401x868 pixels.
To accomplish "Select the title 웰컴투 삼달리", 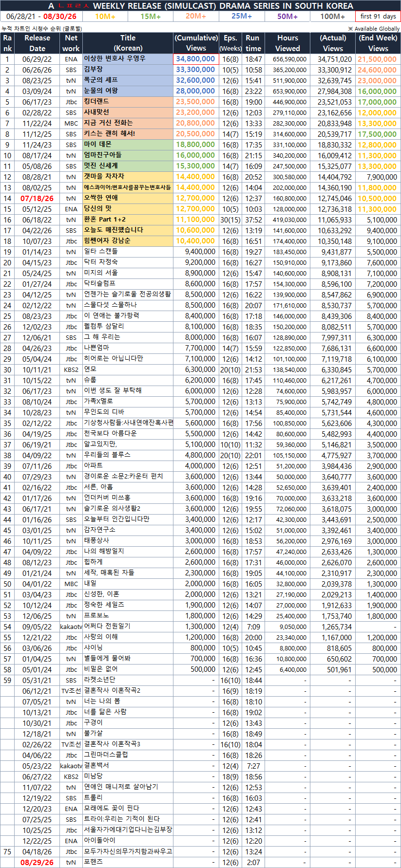I will click(104, 326).
